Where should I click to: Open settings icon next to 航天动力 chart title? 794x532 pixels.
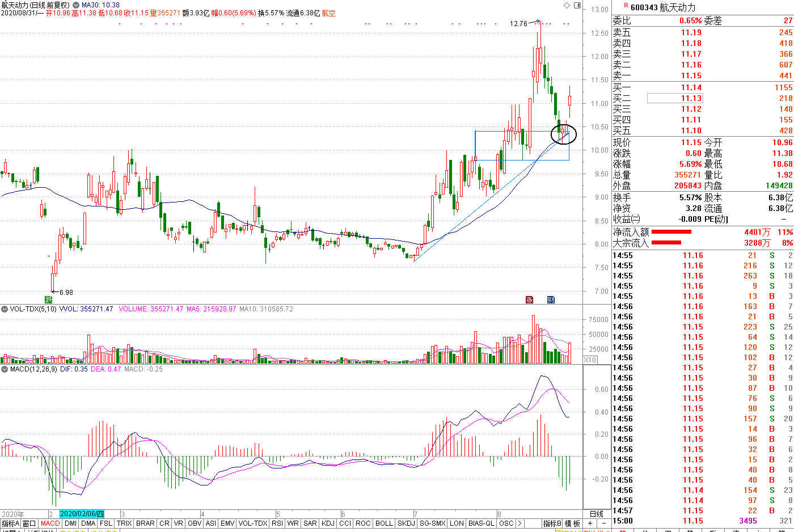pyautogui.click(x=76, y=5)
